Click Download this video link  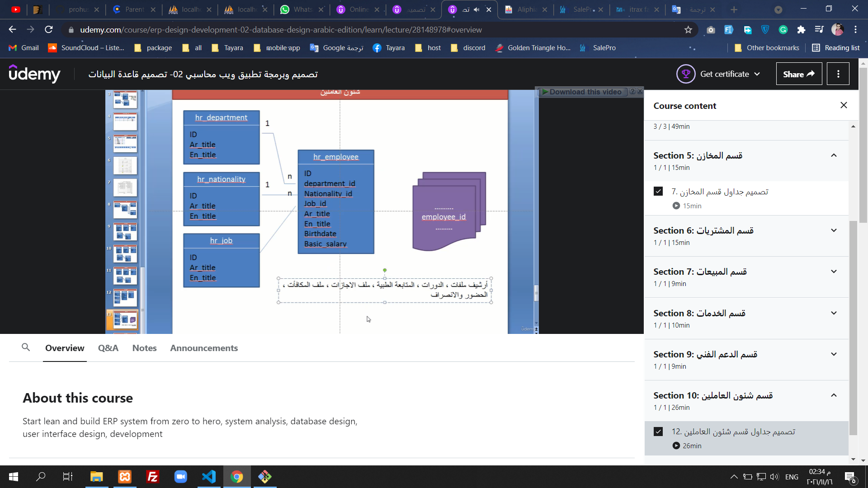[585, 92]
